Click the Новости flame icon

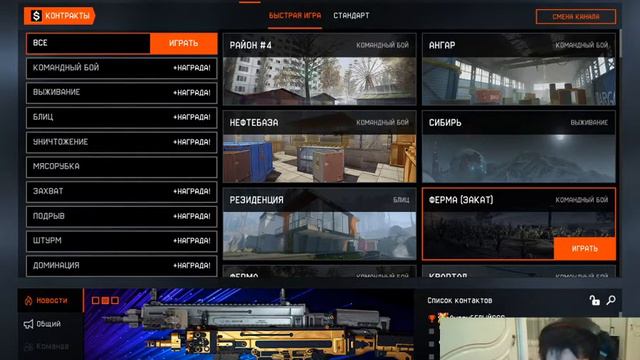(x=28, y=301)
